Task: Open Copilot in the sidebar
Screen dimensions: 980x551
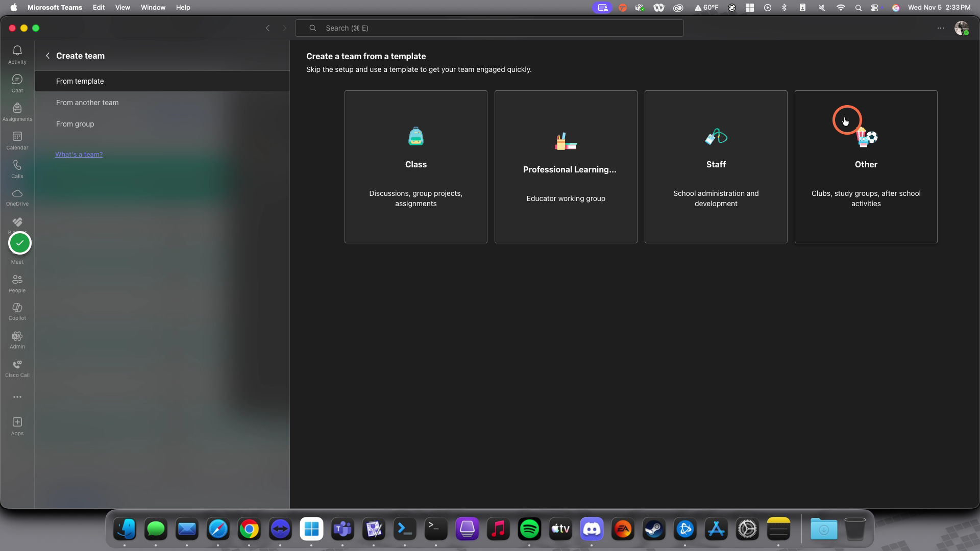Action: coord(17,312)
